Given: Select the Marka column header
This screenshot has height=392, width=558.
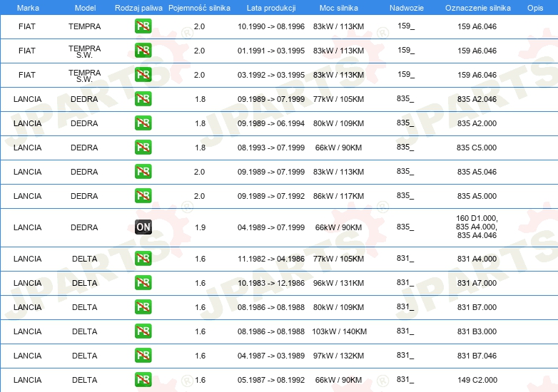Looking at the screenshot, I should tap(28, 8).
